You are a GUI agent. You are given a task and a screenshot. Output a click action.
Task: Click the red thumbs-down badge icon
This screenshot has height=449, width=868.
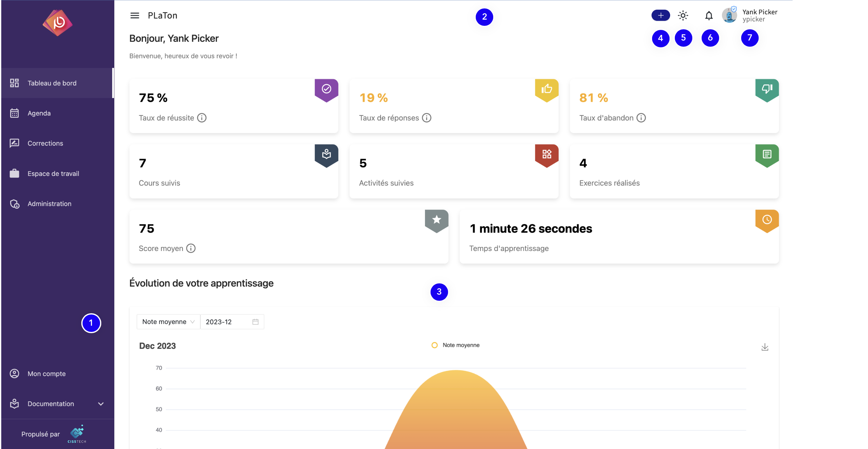767,89
